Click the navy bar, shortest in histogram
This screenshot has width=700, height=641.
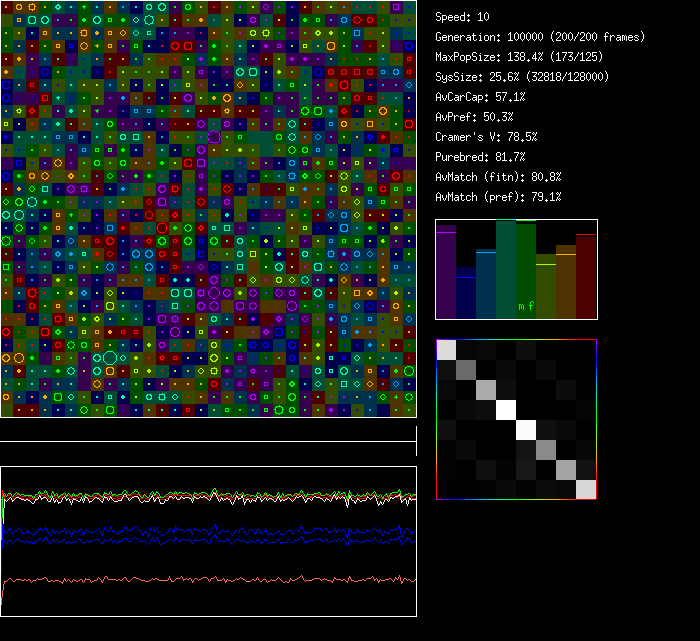466,294
